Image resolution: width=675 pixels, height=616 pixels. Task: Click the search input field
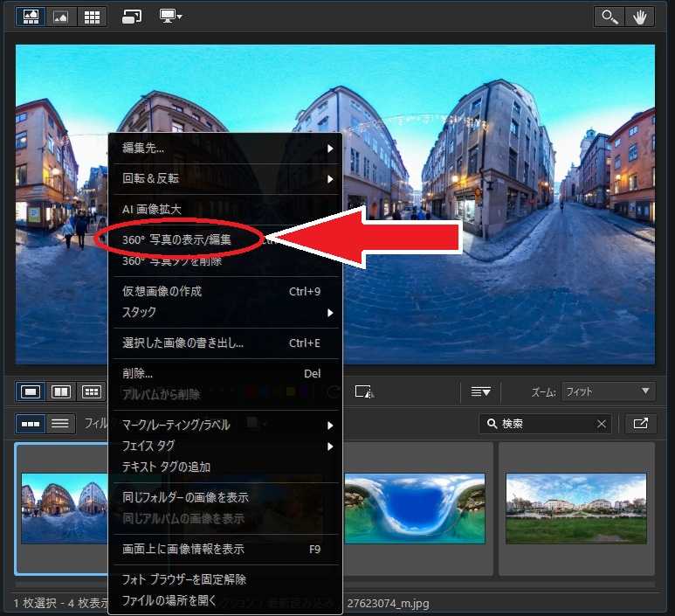tap(545, 424)
